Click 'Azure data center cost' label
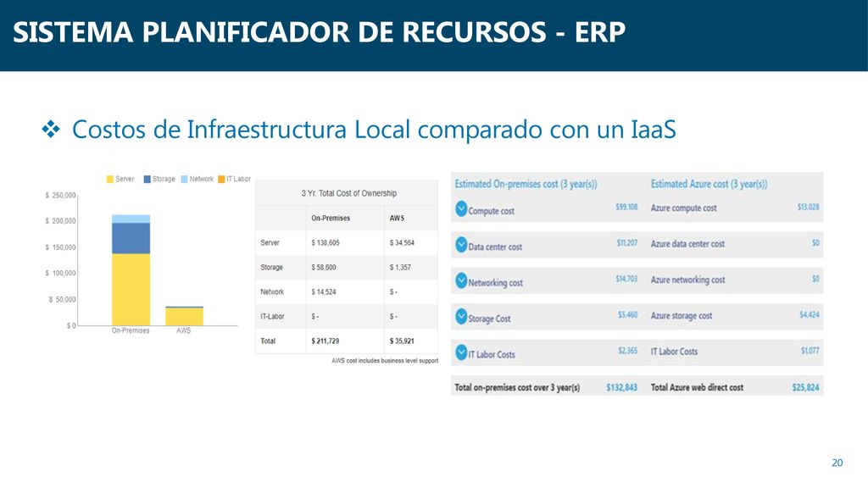Screen dimensions: 868x488 coord(687,244)
